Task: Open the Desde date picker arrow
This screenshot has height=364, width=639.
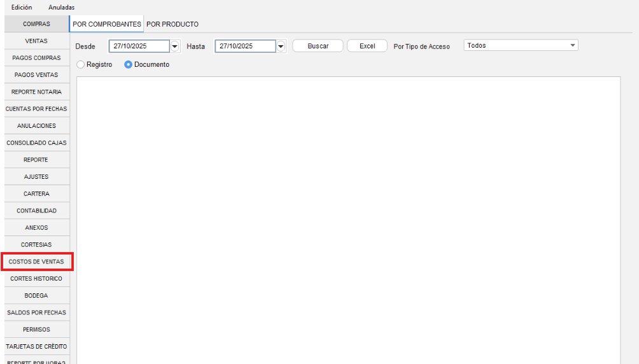Action: click(x=175, y=46)
